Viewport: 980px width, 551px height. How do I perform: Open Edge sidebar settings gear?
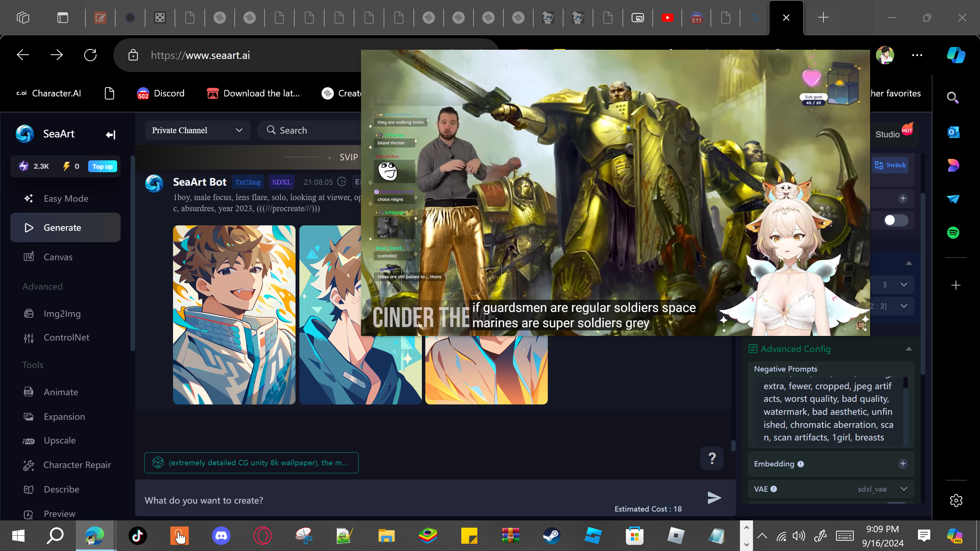click(956, 500)
